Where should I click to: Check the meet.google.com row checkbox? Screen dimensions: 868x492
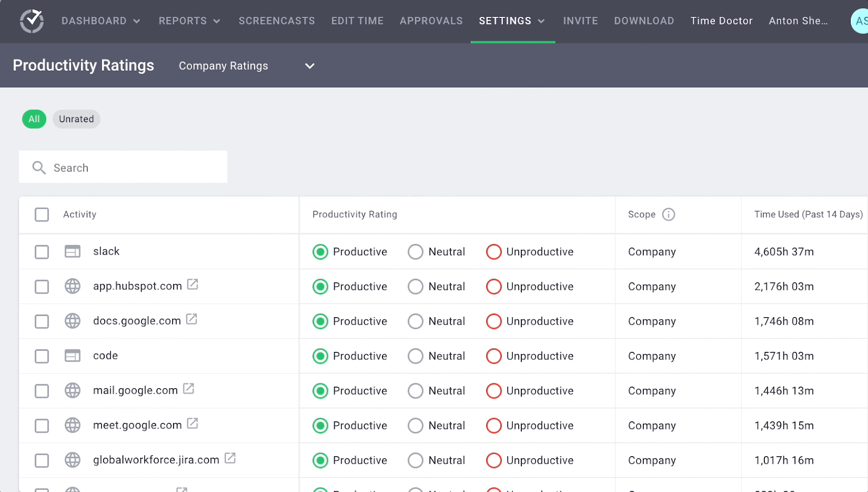[x=42, y=426]
